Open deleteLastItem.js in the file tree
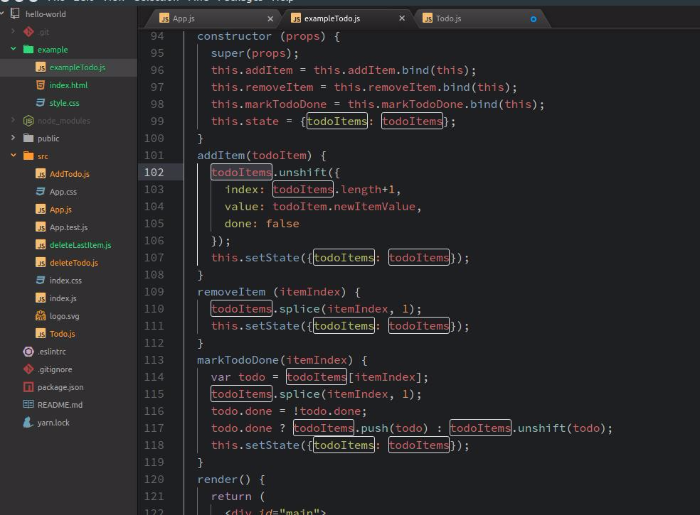Viewport: 700px width, 515px height. (80, 245)
